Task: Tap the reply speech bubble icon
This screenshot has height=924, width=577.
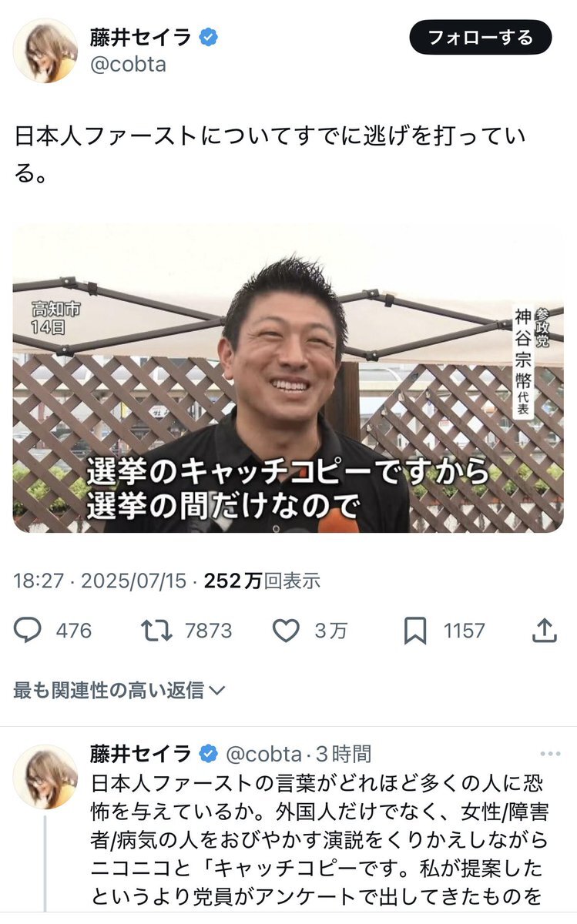Action: click(28, 631)
